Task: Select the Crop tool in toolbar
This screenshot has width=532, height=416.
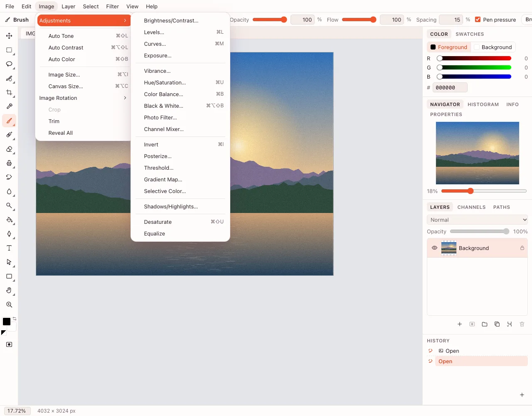Action: point(9,92)
